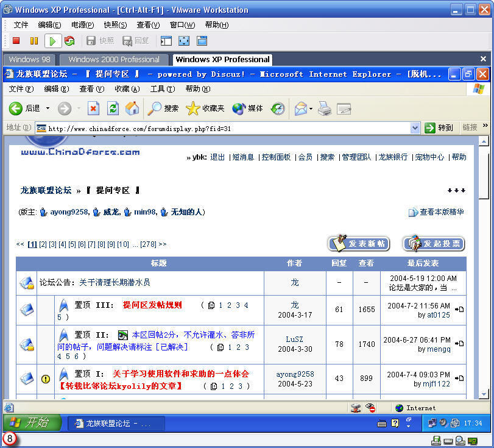
Task: Toggle the VMware sidebar view button
Action: pyautogui.click(x=166, y=41)
